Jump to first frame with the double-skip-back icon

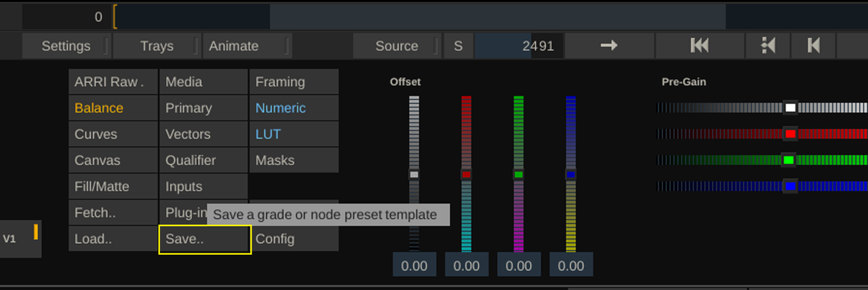699,46
